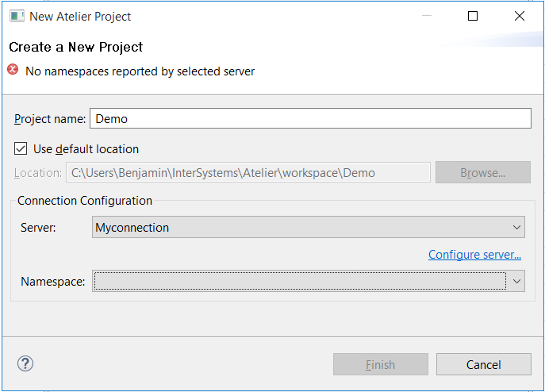Expand the Namespace dropdown arrow
545x392 pixels.
517,281
